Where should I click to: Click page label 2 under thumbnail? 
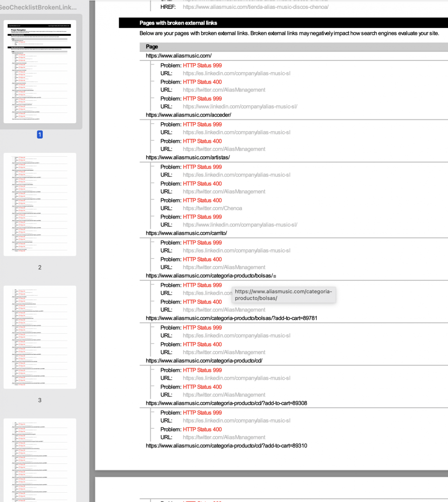coord(40,267)
